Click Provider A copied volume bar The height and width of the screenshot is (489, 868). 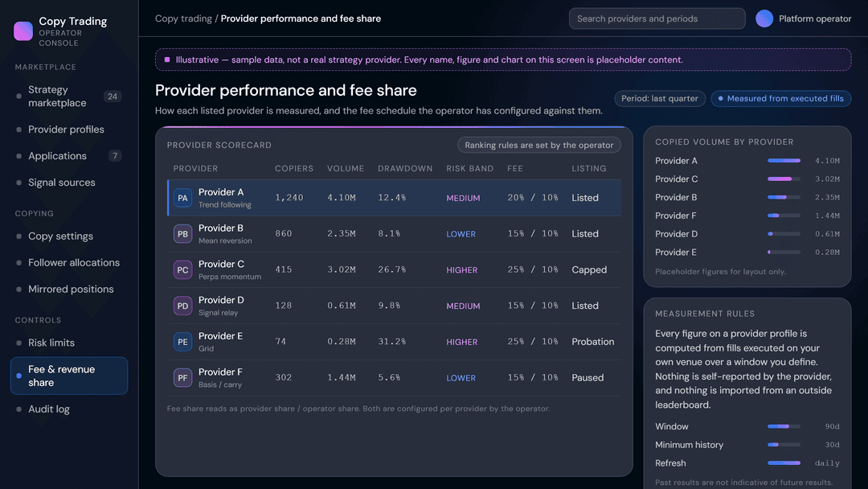784,161
